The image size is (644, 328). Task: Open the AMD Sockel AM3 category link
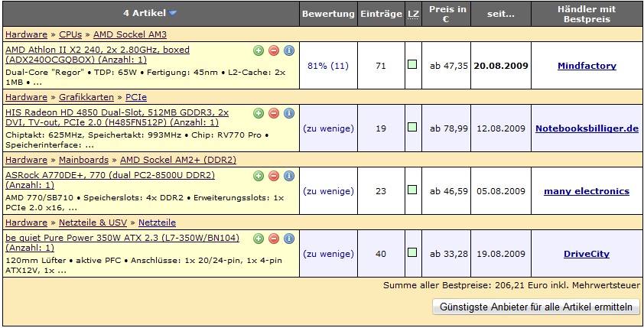pyautogui.click(x=130, y=34)
